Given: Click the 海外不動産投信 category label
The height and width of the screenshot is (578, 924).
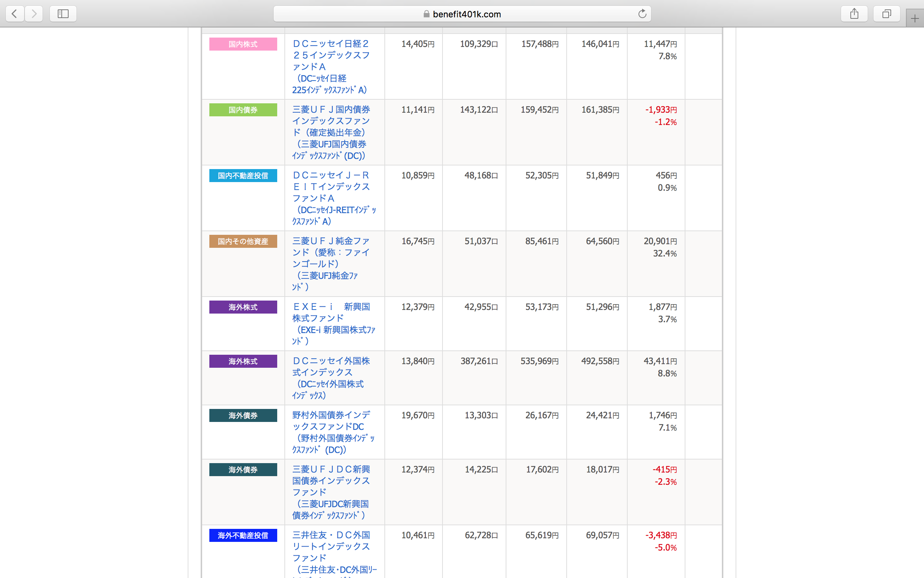Looking at the screenshot, I should click(243, 535).
